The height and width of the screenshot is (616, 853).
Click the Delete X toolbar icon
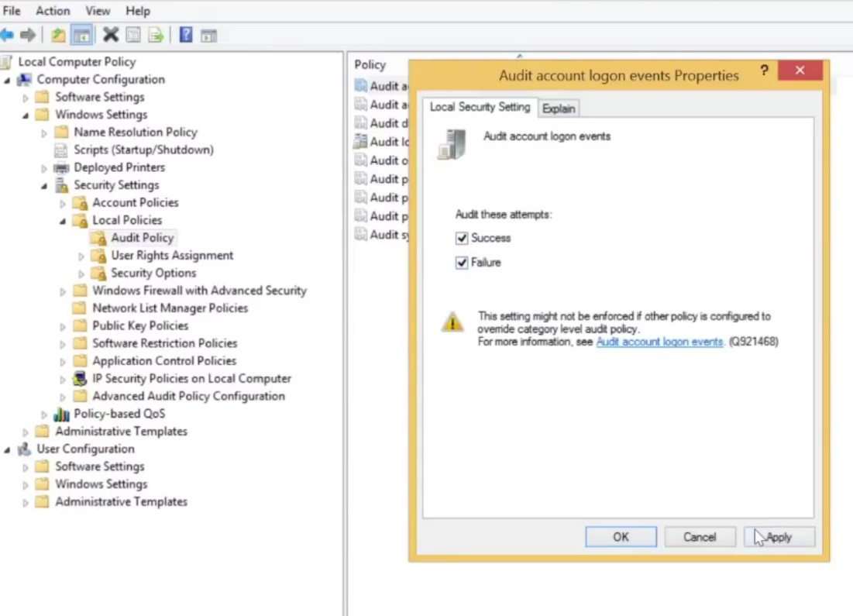[111, 35]
